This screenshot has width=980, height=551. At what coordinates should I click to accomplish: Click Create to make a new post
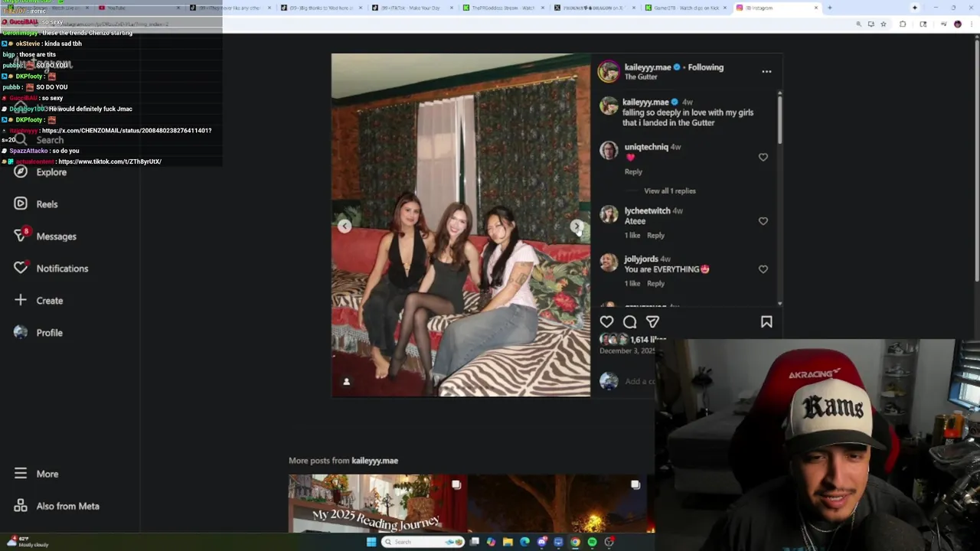(38, 301)
